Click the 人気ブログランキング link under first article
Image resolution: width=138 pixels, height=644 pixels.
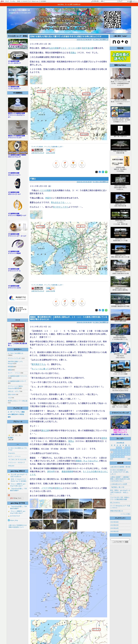point(38,153)
